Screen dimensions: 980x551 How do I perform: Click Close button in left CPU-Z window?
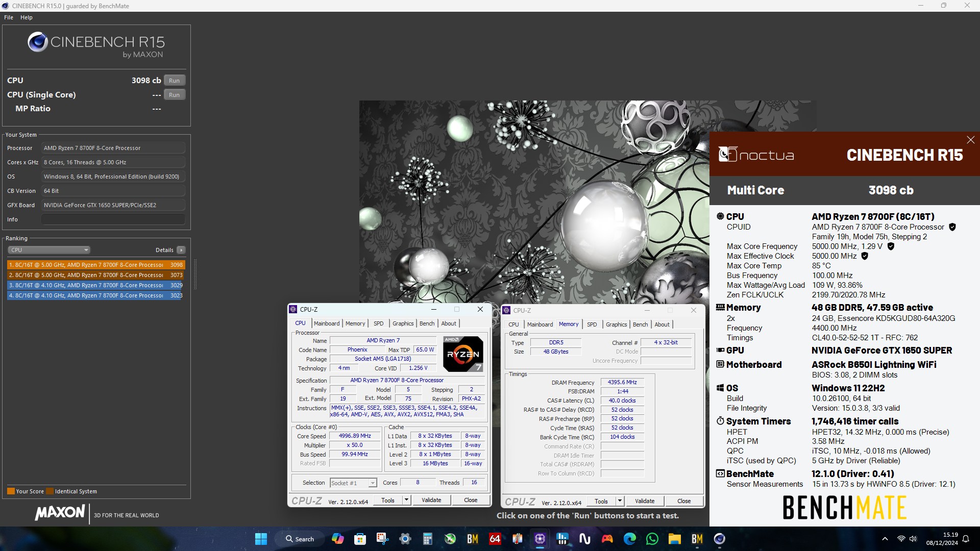click(471, 500)
